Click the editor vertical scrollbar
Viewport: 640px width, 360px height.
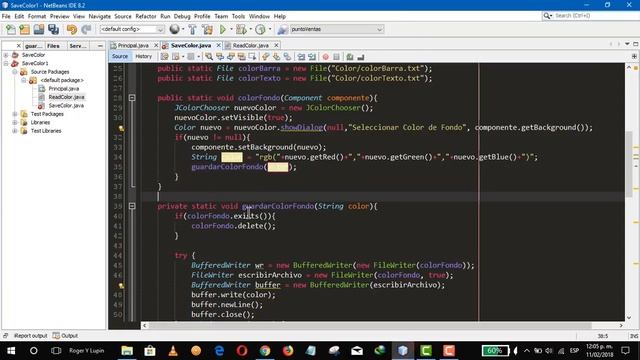629,165
